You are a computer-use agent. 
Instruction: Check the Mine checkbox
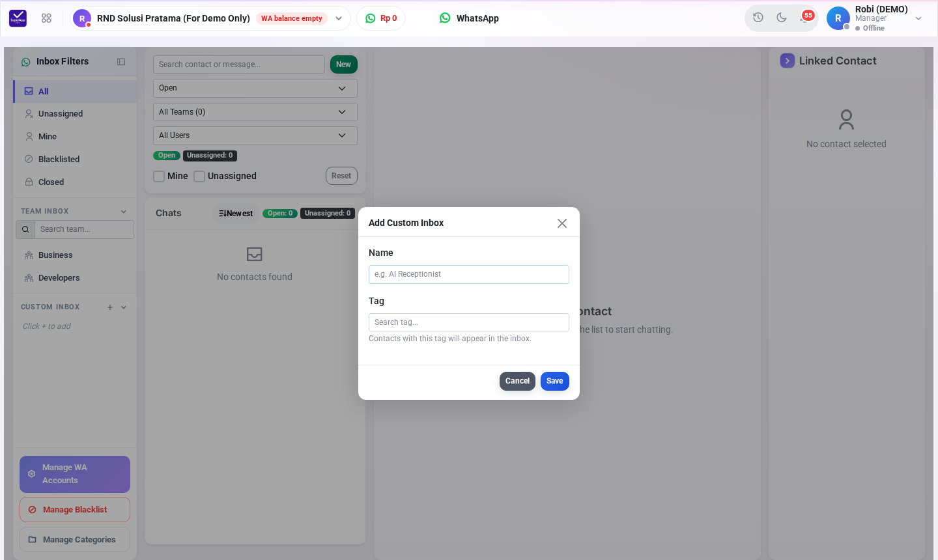tap(159, 176)
